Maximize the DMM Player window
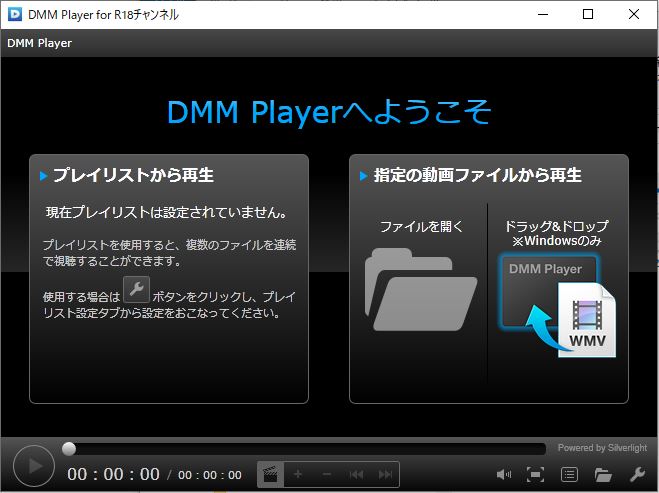 [588, 14]
